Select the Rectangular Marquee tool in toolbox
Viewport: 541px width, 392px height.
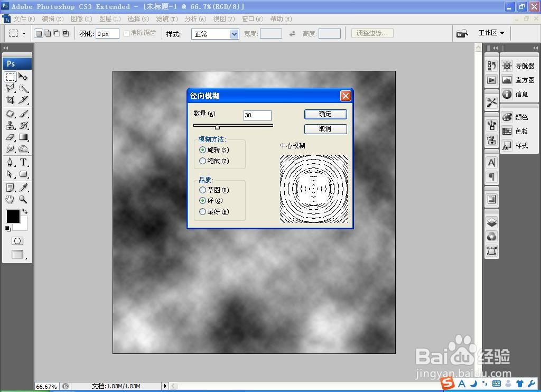coord(11,77)
